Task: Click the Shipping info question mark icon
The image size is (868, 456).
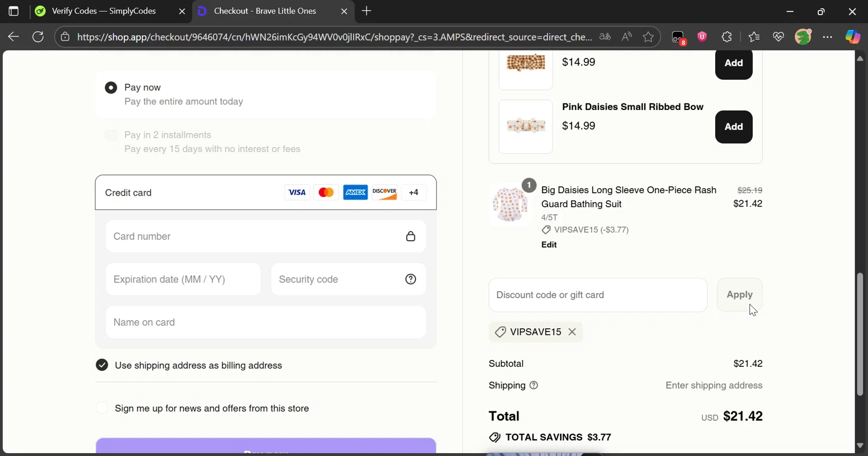Action: point(534,385)
